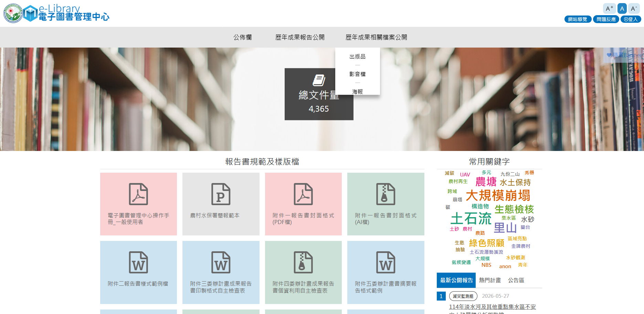The height and width of the screenshot is (314, 644).
Task: Click keyword anon in tag cloud
Action: pyautogui.click(x=505, y=266)
